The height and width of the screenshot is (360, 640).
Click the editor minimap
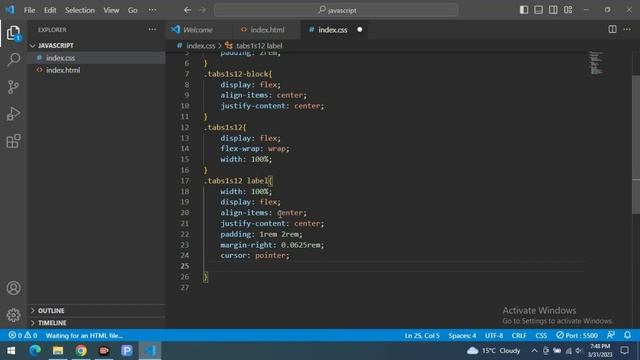(596, 63)
